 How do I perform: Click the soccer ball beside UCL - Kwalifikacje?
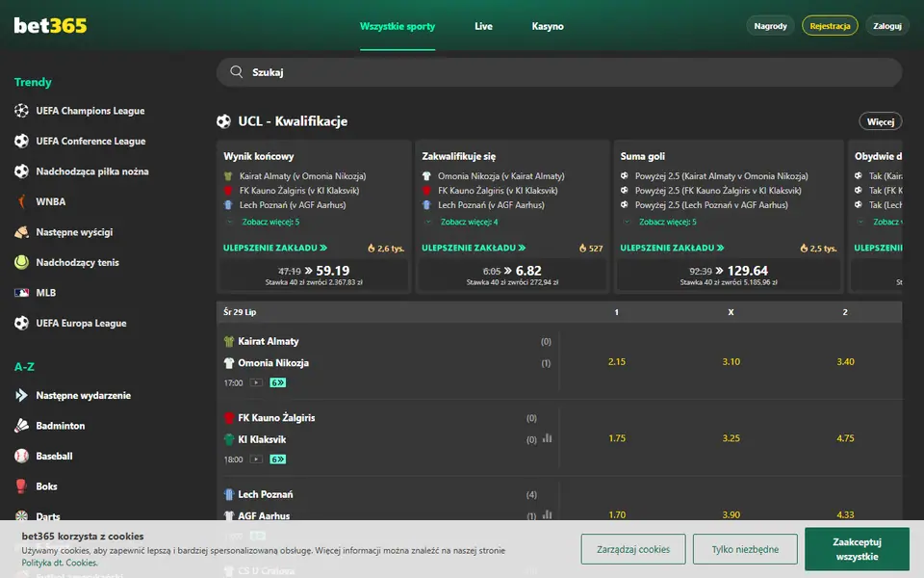tap(223, 121)
